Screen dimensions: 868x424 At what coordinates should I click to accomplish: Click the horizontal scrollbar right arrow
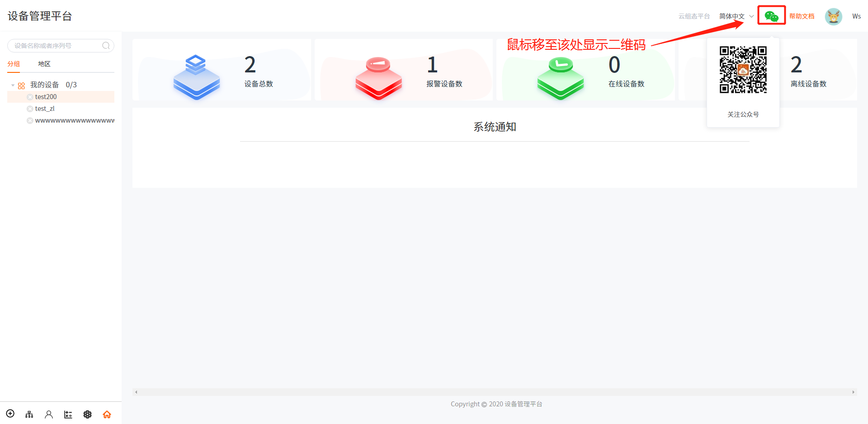point(853,392)
